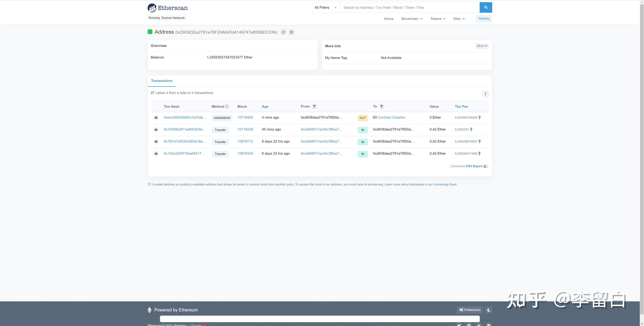Click the total of 4 transactions link
Image resolution: width=644 pixels, height=326 pixels.
(x=192, y=93)
